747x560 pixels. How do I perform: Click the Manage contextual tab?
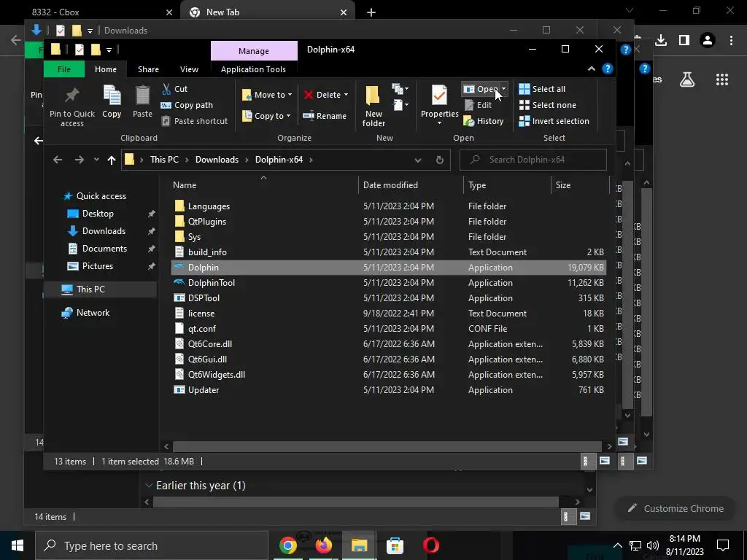[254, 50]
